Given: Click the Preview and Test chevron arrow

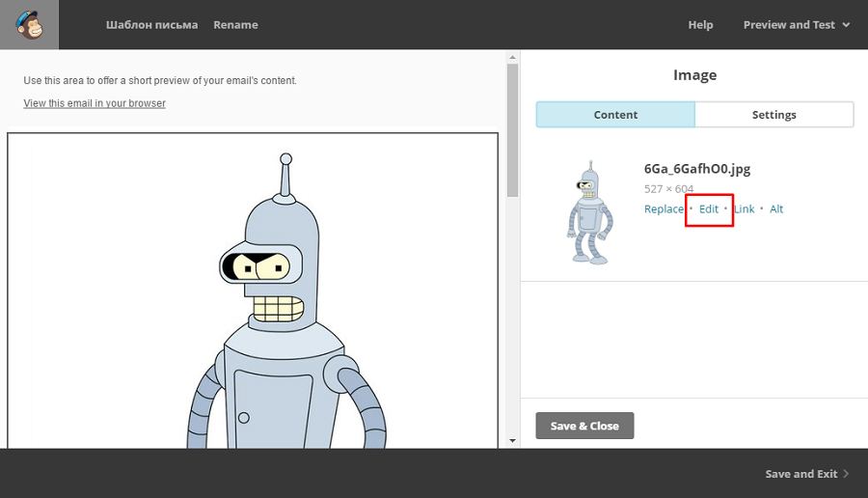Looking at the screenshot, I should [x=846, y=25].
